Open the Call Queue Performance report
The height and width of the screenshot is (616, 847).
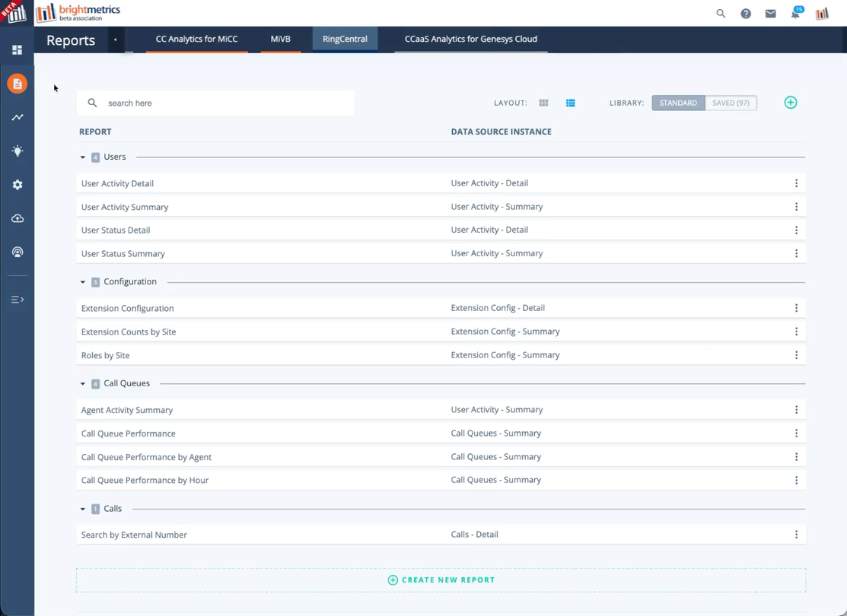[128, 433]
